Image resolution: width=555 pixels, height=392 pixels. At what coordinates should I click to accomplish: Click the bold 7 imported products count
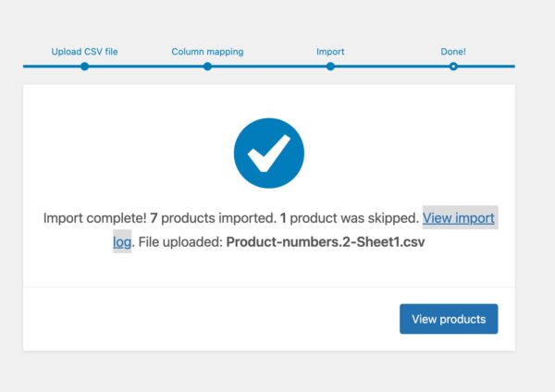click(x=154, y=218)
